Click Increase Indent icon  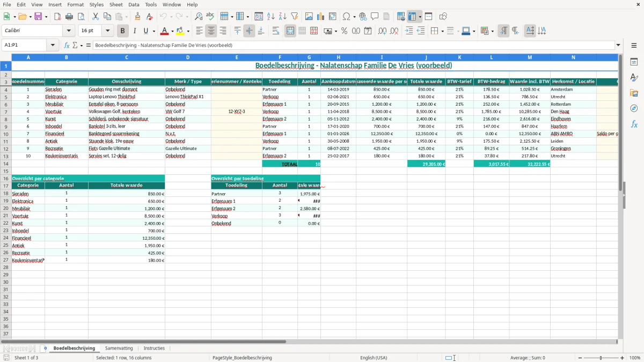point(409,31)
